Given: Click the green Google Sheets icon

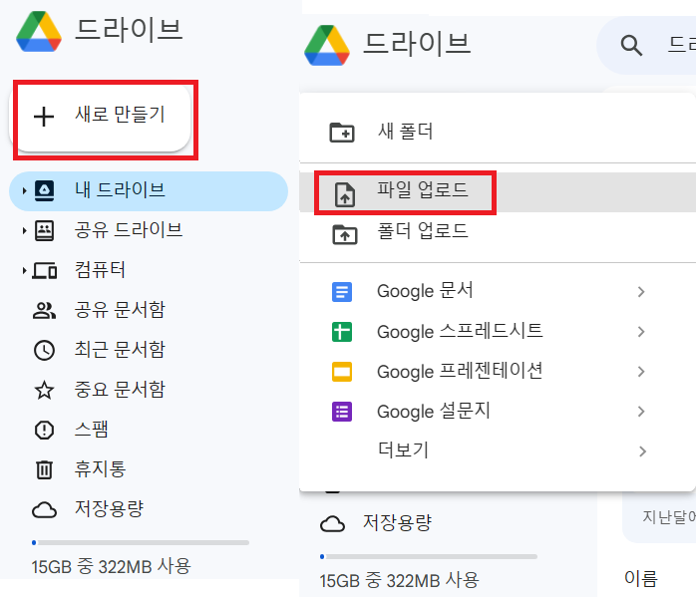Looking at the screenshot, I should click(342, 333).
